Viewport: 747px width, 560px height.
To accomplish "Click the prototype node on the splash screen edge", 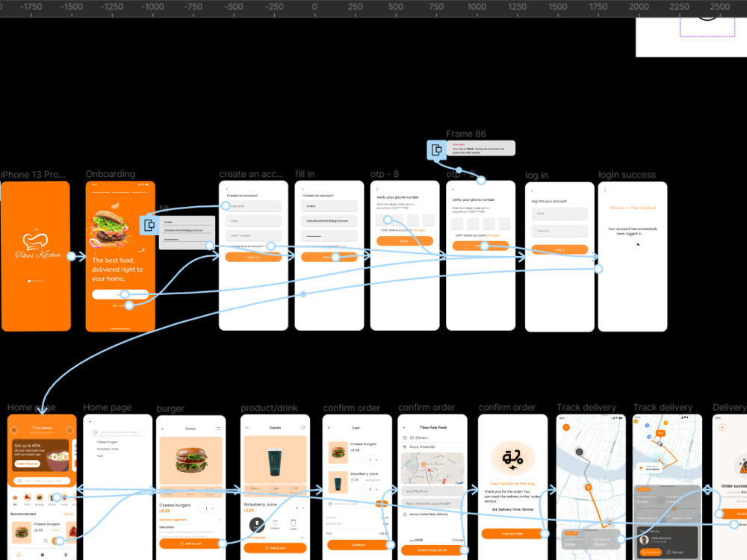I will point(72,257).
